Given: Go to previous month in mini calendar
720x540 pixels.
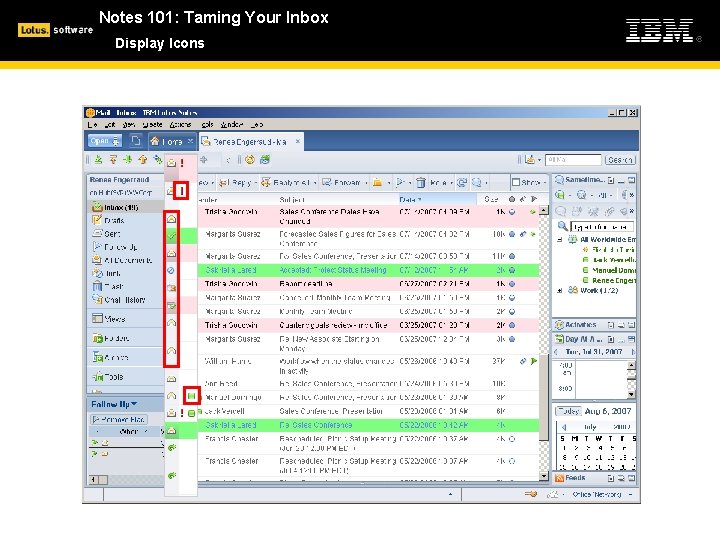Looking at the screenshot, I should click(x=564, y=427).
